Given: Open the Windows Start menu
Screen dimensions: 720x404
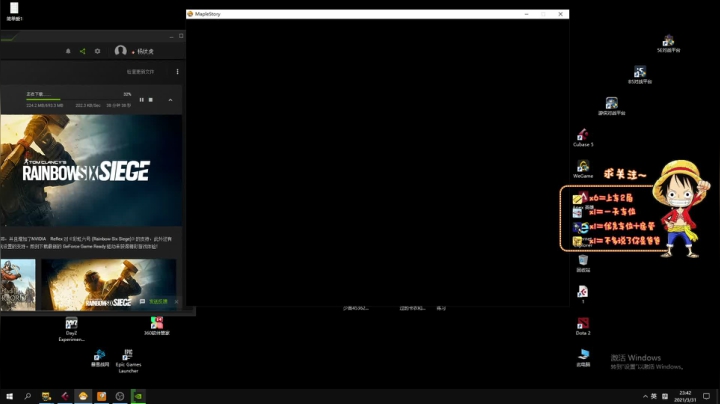Looking at the screenshot, I should (9, 396).
